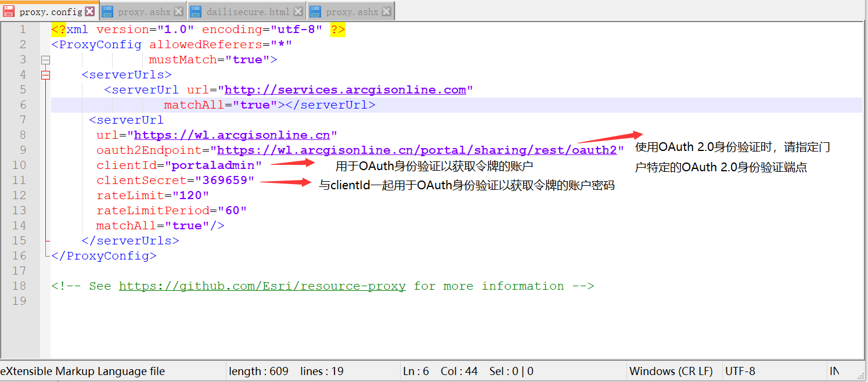Click the closing </serverUrls> tag
The width and height of the screenshot is (868, 382).
pos(131,241)
